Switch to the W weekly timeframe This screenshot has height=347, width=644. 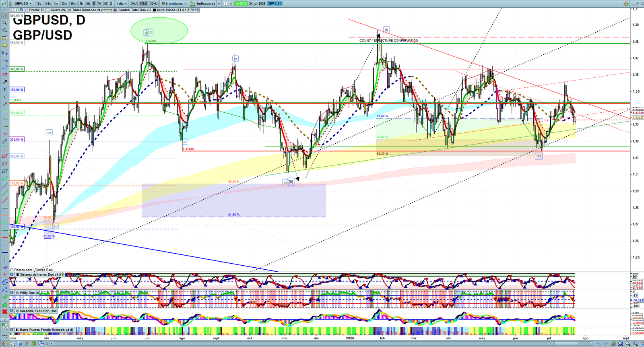100,4
